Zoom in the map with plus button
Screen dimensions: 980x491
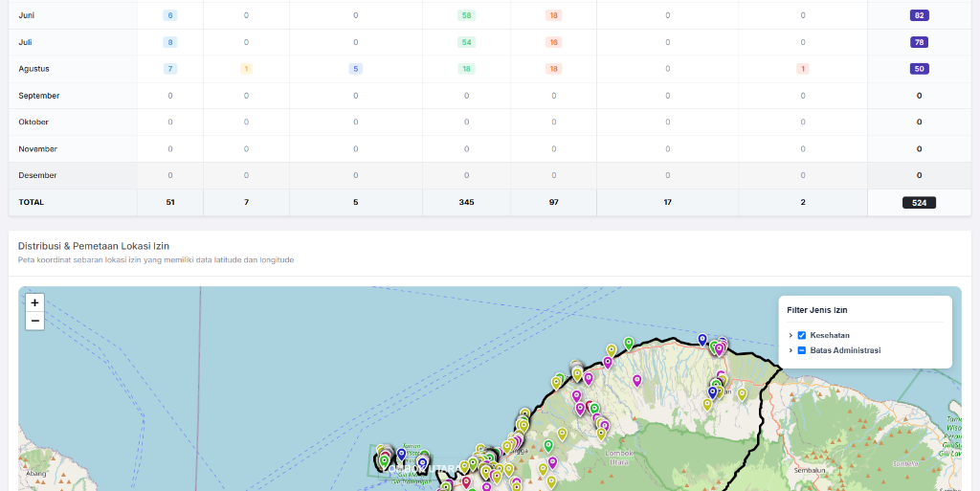click(x=34, y=302)
